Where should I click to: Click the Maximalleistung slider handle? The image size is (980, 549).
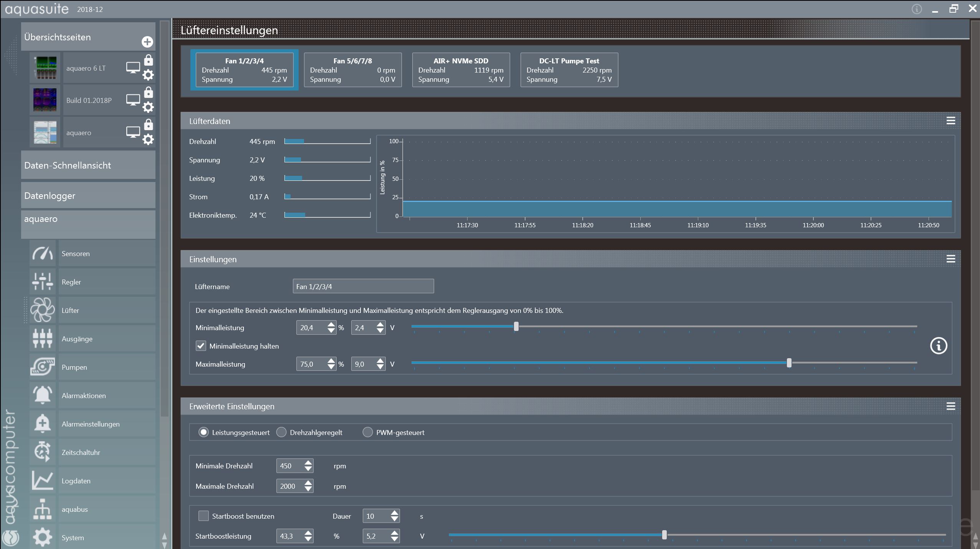(789, 363)
